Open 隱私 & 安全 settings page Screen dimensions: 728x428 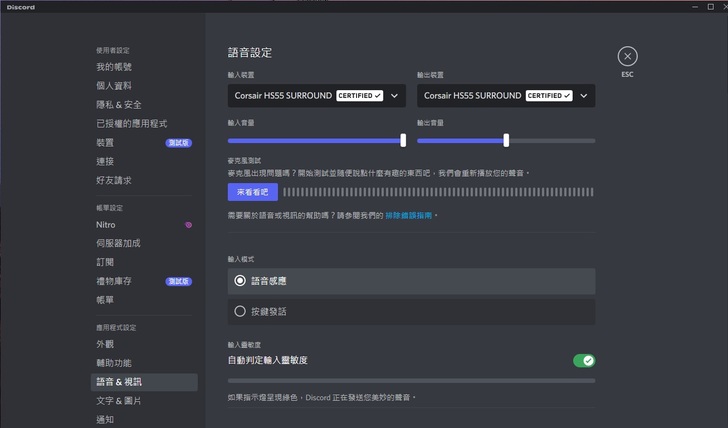click(119, 105)
